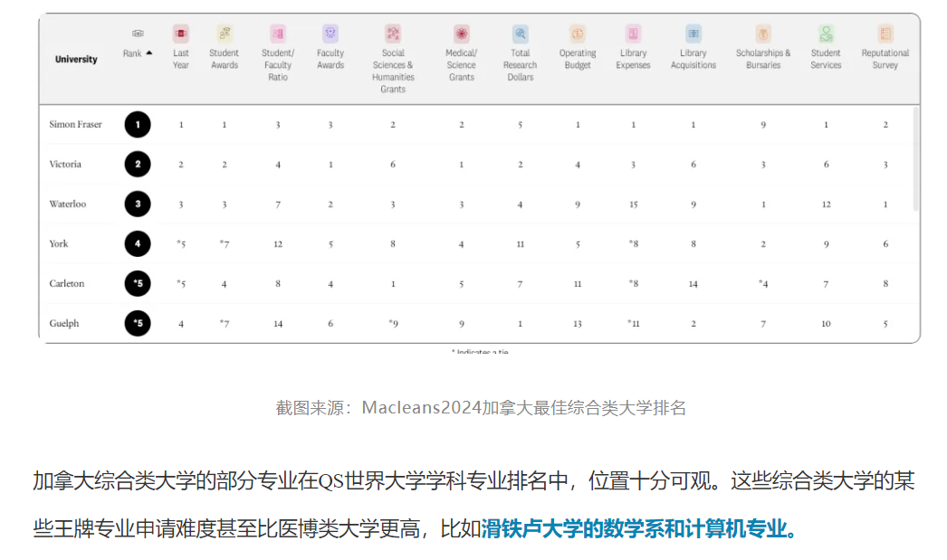Click the Student Services column icon
This screenshot has height=560, width=947.
point(826,33)
